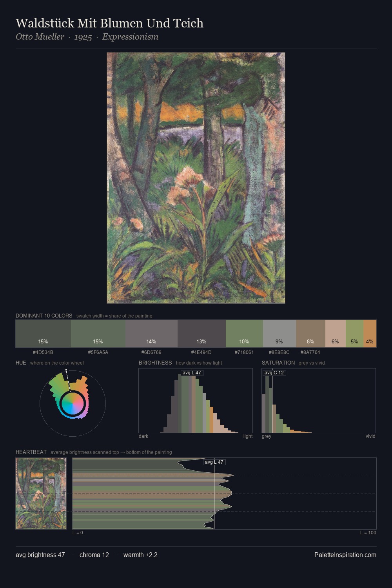
Task: Click the hex code label #6D6769
Action: (x=151, y=352)
